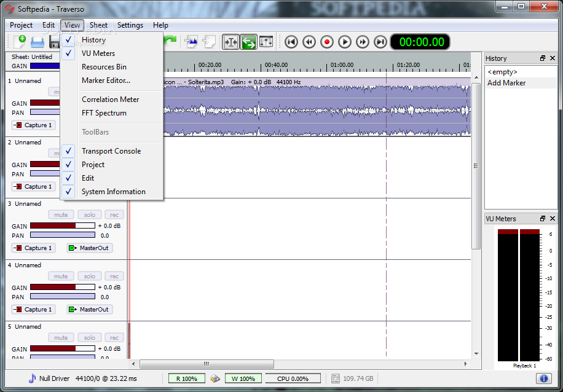Open the Project menu in menu bar
Image resolution: width=563 pixels, height=392 pixels.
pos(21,25)
